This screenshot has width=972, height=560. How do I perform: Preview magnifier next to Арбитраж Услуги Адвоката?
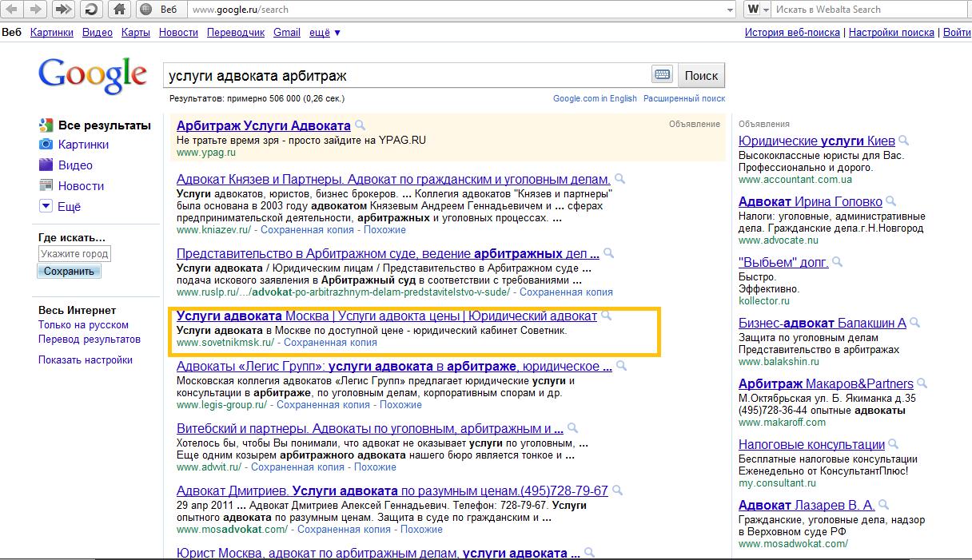tap(361, 125)
